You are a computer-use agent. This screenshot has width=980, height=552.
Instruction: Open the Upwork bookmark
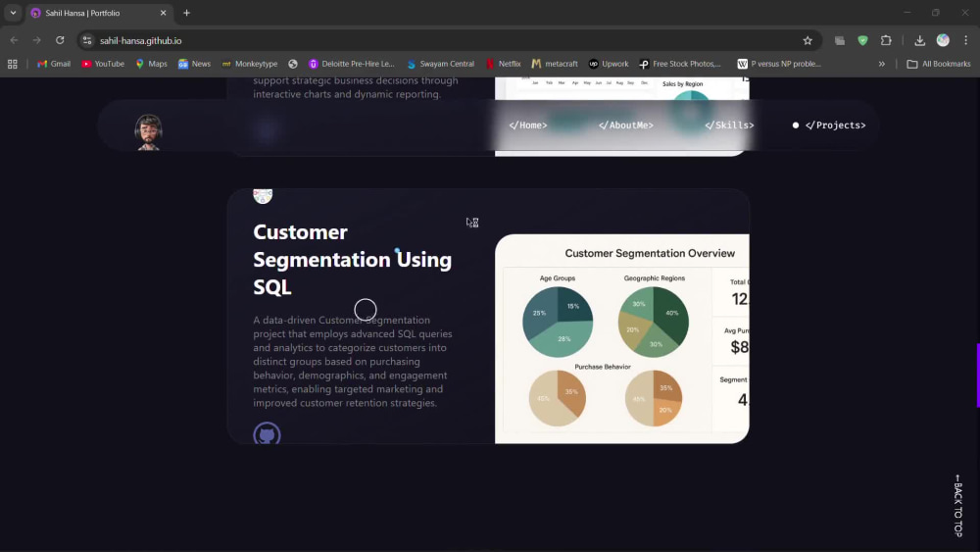(x=609, y=64)
